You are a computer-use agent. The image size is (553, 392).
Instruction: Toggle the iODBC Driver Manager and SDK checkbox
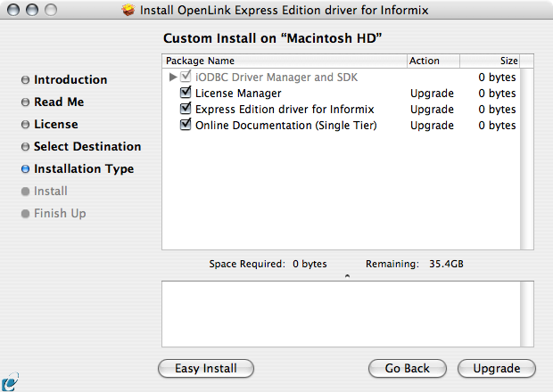point(186,76)
